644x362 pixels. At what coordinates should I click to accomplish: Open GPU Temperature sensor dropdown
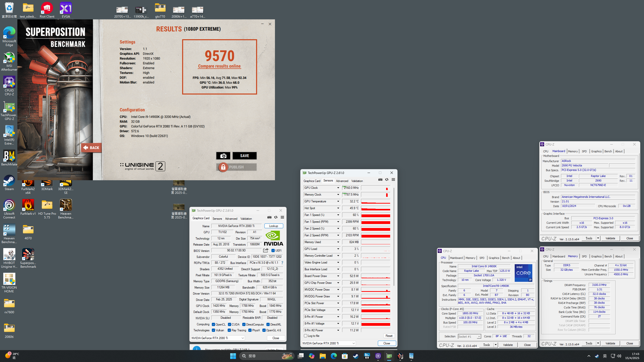[338, 201]
